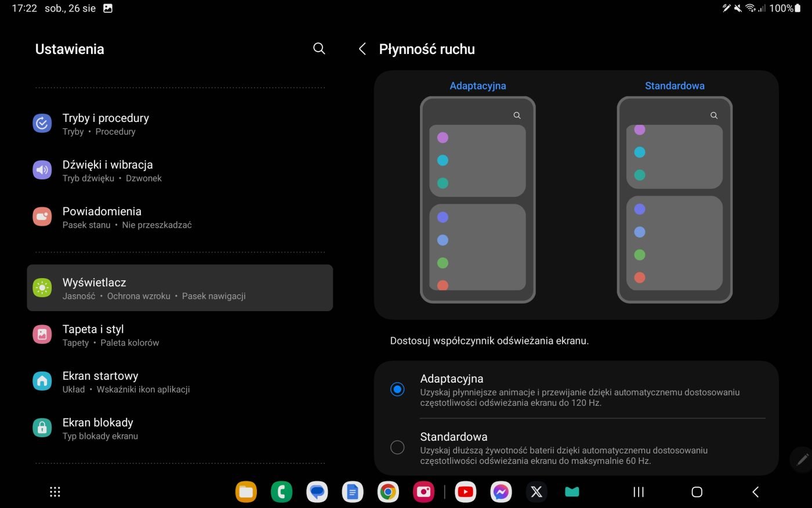Open the Ekran blokady menu item
812x508 pixels.
(180, 428)
